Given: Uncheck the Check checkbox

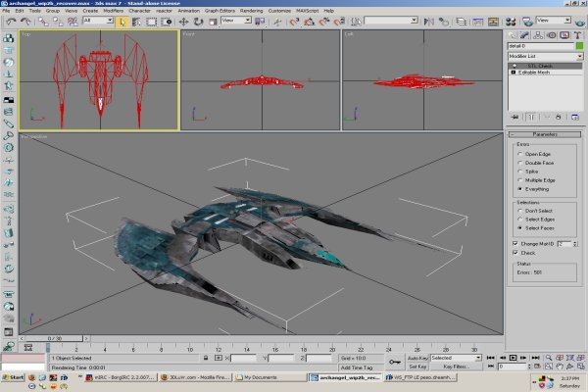Looking at the screenshot, I should coord(515,253).
